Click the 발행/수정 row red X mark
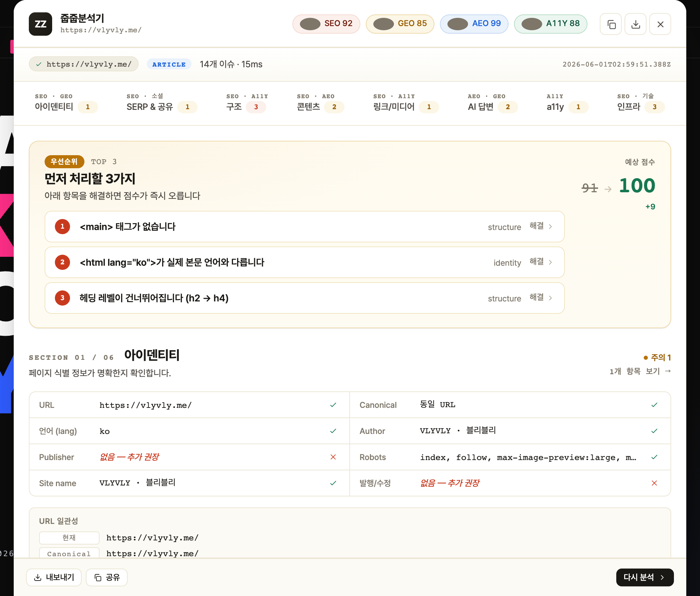 click(x=654, y=483)
